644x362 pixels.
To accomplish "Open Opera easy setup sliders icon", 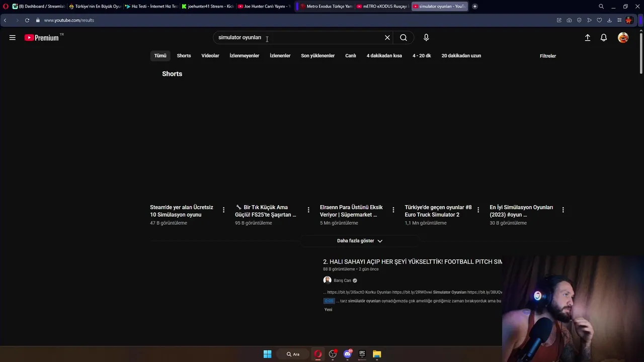I will [x=619, y=20].
